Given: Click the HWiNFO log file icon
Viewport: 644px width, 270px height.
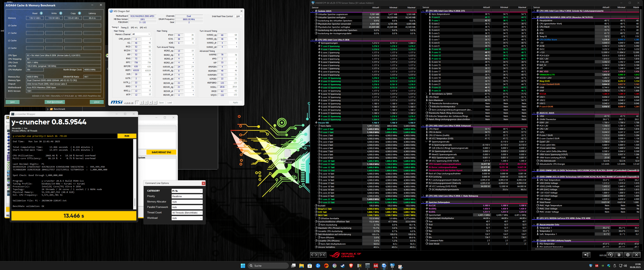Looking at the screenshot, I should pos(619,255).
